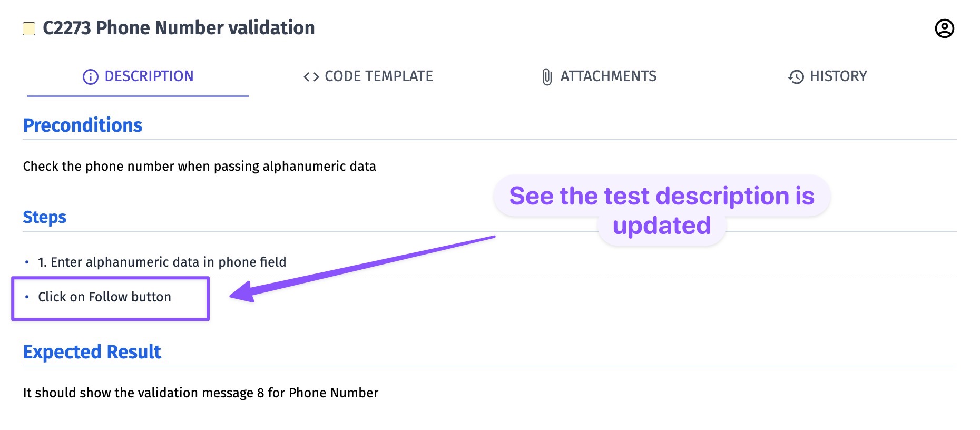The image size is (980, 430).
Task: Select the ATTACHMENTS tab label
Action: click(x=608, y=76)
